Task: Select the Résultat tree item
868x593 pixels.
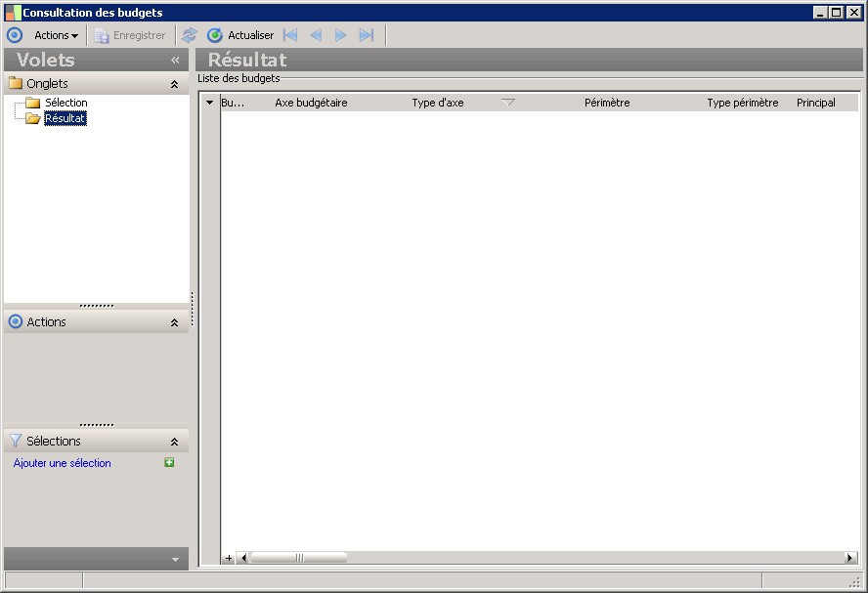Action: pos(65,118)
